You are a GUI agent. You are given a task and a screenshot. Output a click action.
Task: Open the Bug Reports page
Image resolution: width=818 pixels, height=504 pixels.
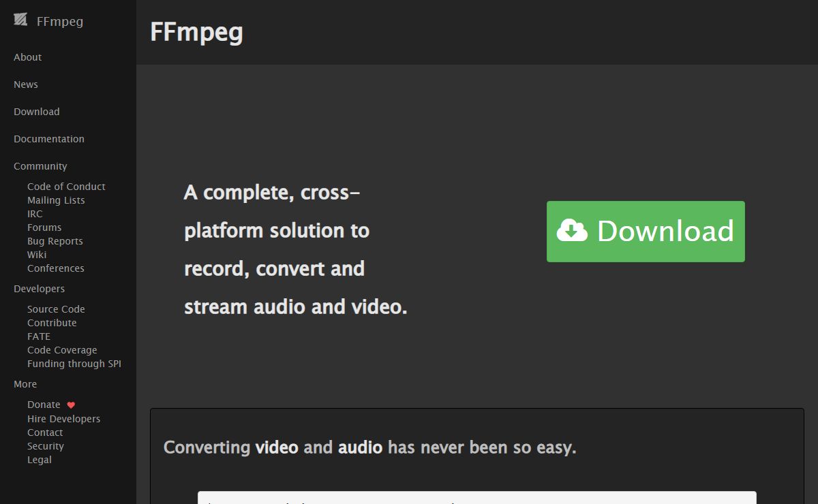(x=55, y=241)
